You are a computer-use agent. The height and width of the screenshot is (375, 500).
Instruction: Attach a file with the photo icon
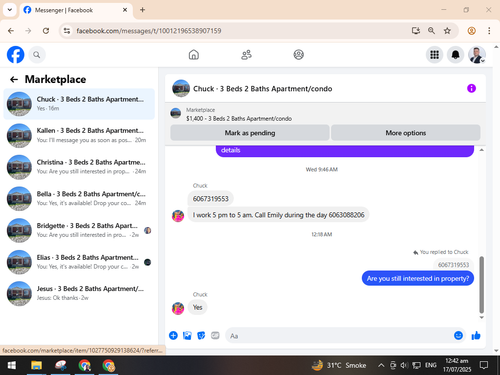187,335
